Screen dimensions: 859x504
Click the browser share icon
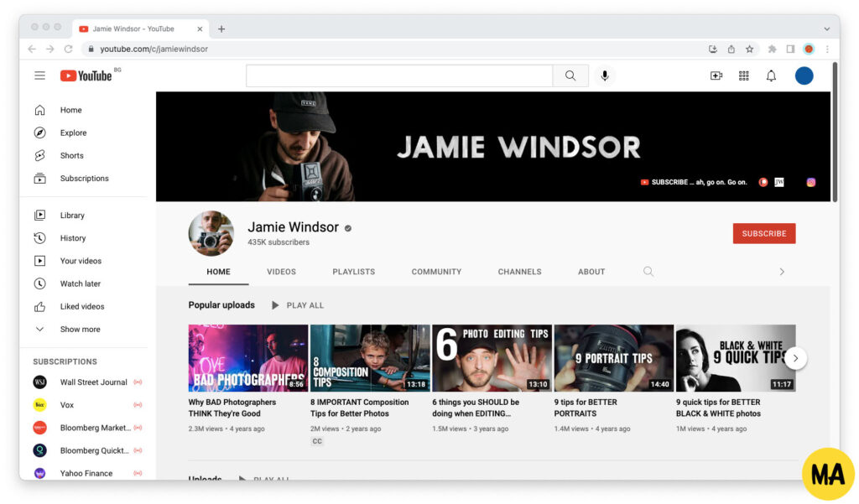[731, 49]
